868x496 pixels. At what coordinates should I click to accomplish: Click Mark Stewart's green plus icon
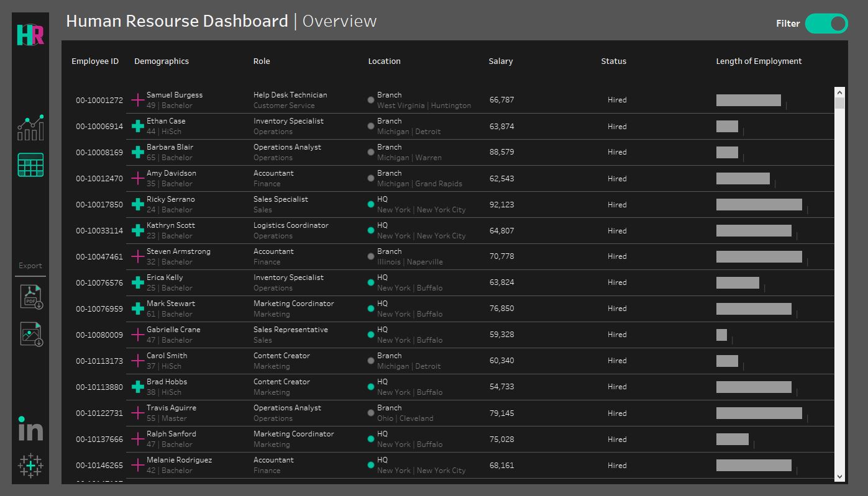tap(138, 309)
